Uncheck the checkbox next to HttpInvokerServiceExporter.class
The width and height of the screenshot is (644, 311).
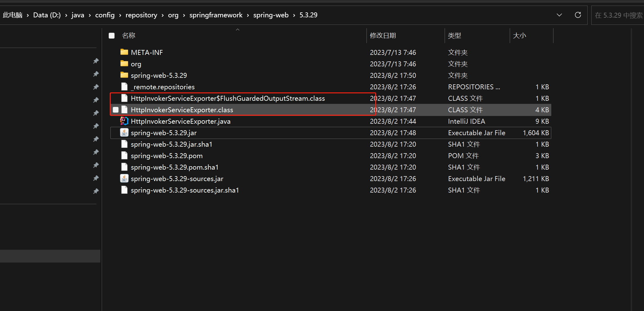tap(116, 110)
